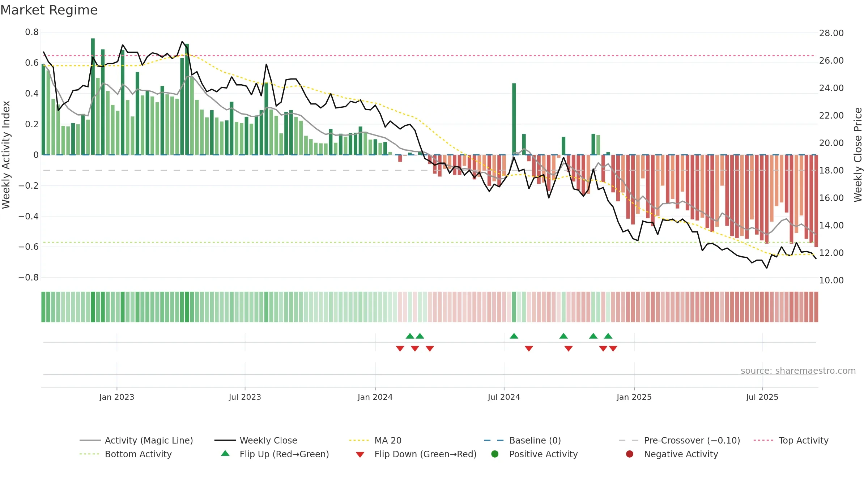Click the −0.8 activity axis value
Viewport: 868px width, 488px height.
click(29, 278)
